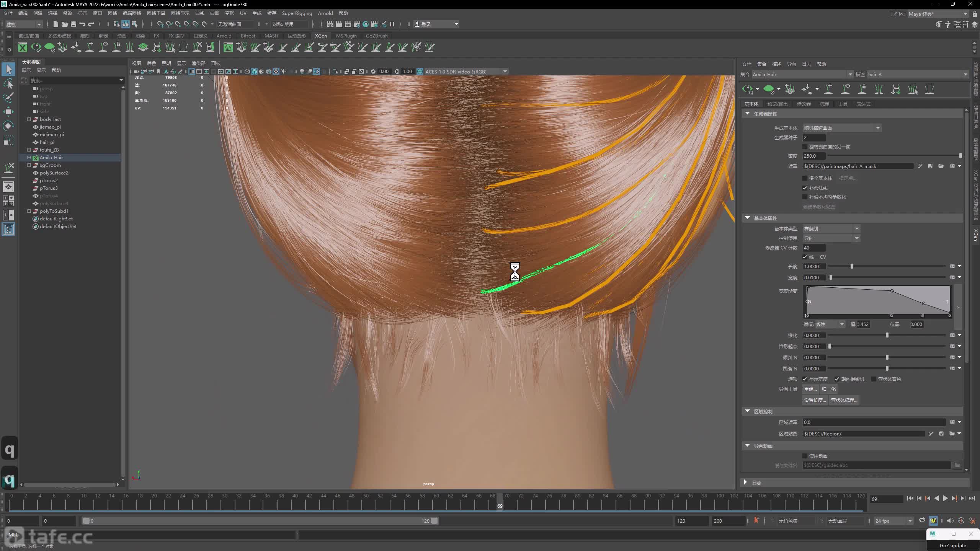Click the Undo arrow icon
The height and width of the screenshot is (551, 980).
[x=82, y=24]
